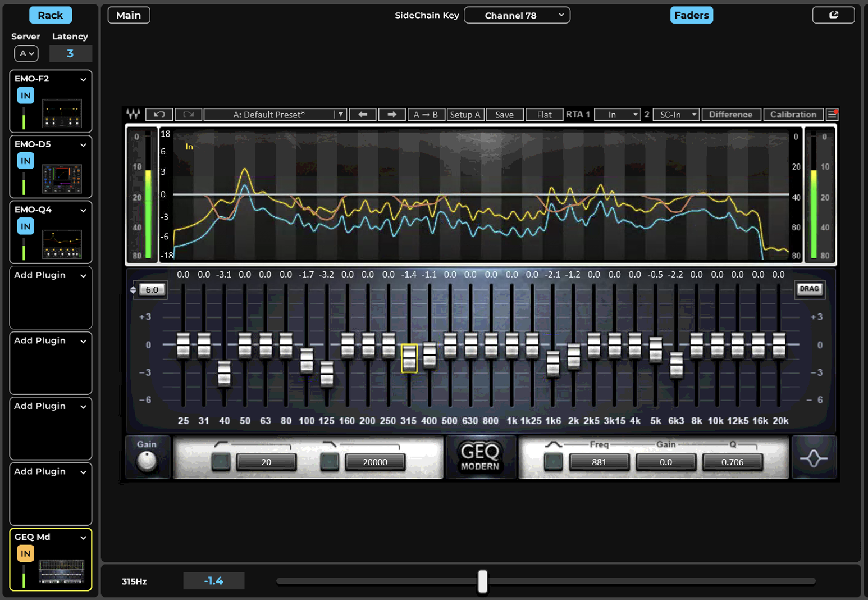
Task: Click the Save preset button
Action: pos(504,115)
